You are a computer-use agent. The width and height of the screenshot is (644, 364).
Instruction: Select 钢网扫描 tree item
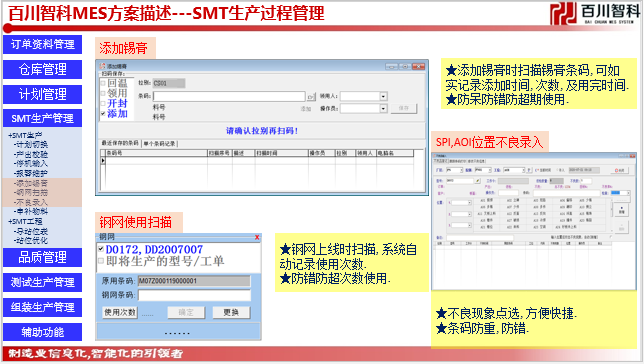[31, 193]
